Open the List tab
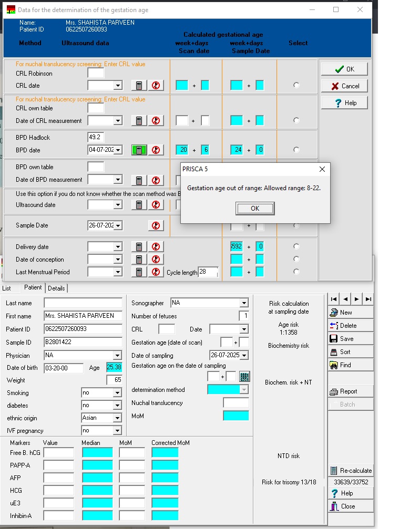This screenshot has height=529, width=420. (7, 288)
